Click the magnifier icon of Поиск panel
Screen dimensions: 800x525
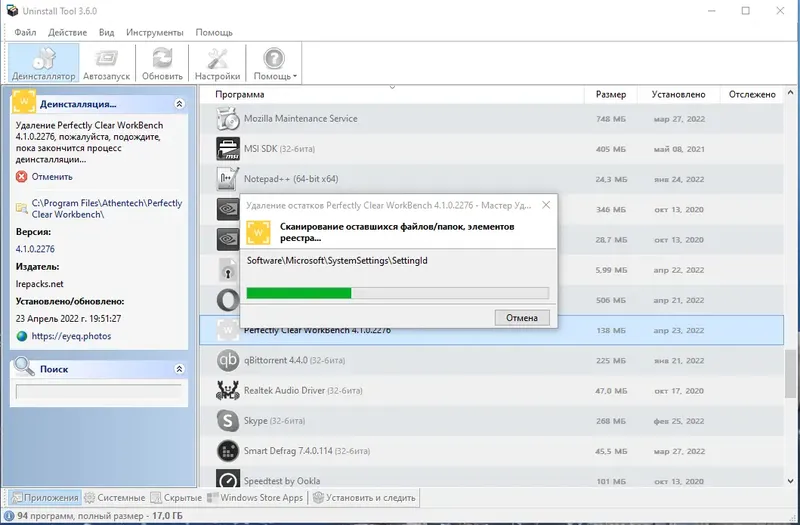(24, 366)
